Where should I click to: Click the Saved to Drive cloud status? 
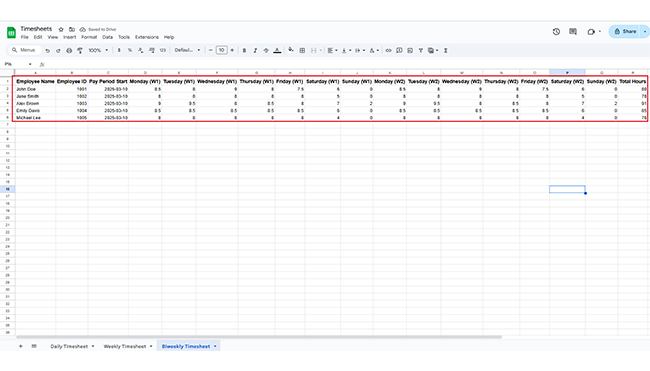click(x=98, y=29)
